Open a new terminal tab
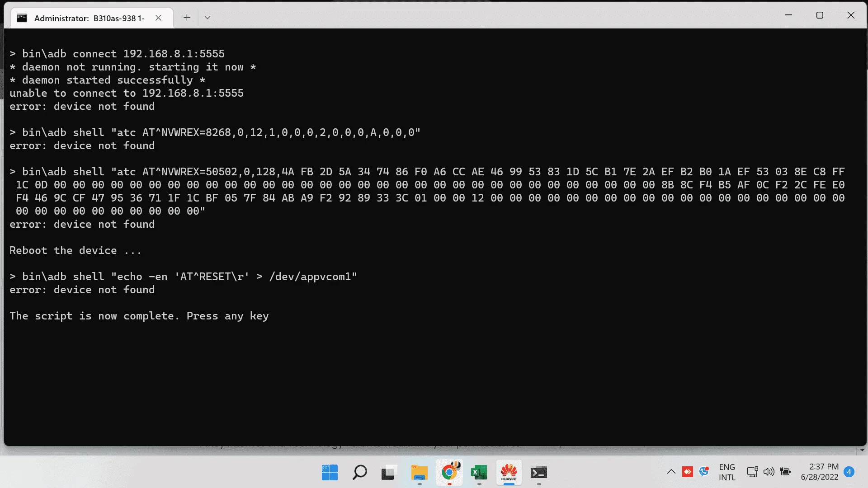The height and width of the screenshot is (488, 868). (187, 18)
